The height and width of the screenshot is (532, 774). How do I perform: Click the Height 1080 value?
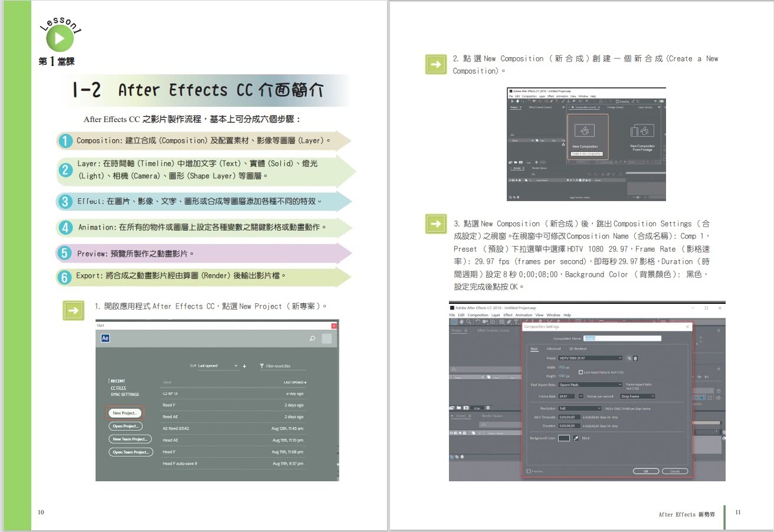562,376
